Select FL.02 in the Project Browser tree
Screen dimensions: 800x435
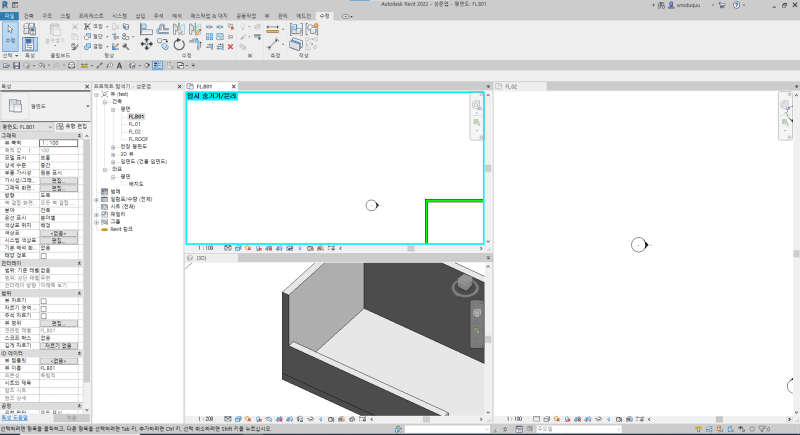point(135,132)
